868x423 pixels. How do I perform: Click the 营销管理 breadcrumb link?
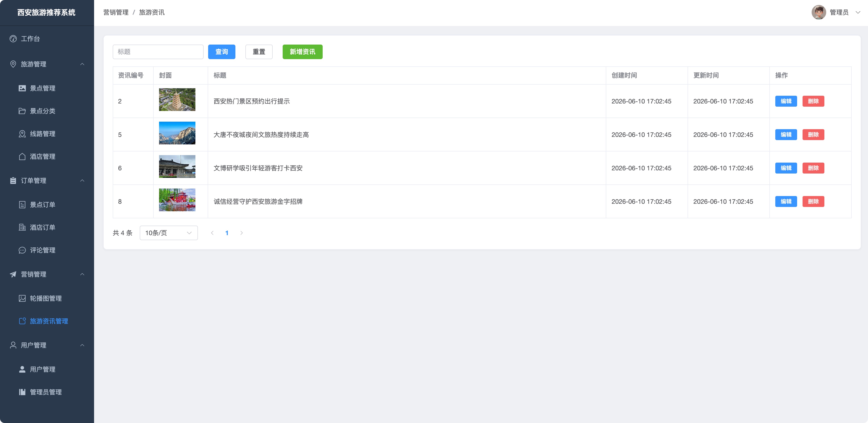(x=116, y=13)
